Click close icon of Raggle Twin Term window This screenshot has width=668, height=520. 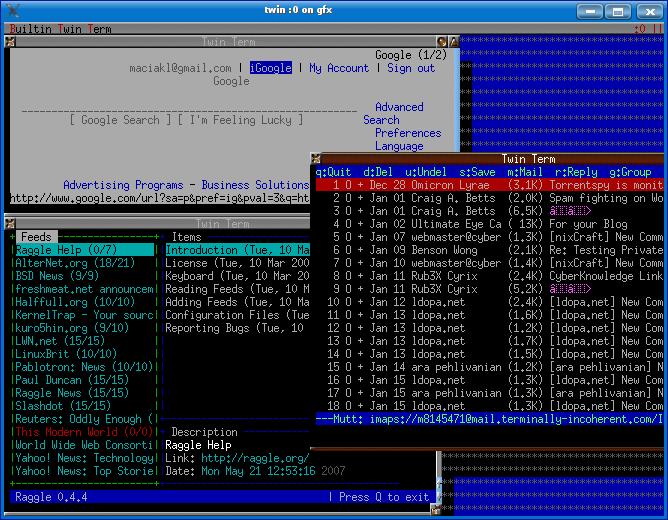click(10, 224)
